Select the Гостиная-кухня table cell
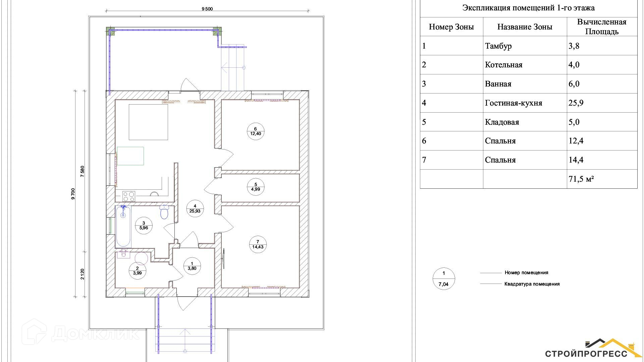 [513, 103]
